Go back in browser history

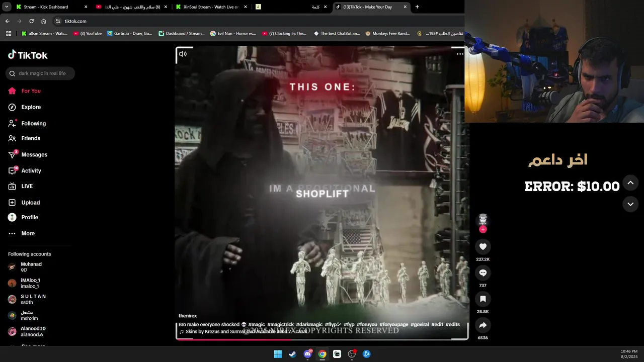tap(7, 21)
